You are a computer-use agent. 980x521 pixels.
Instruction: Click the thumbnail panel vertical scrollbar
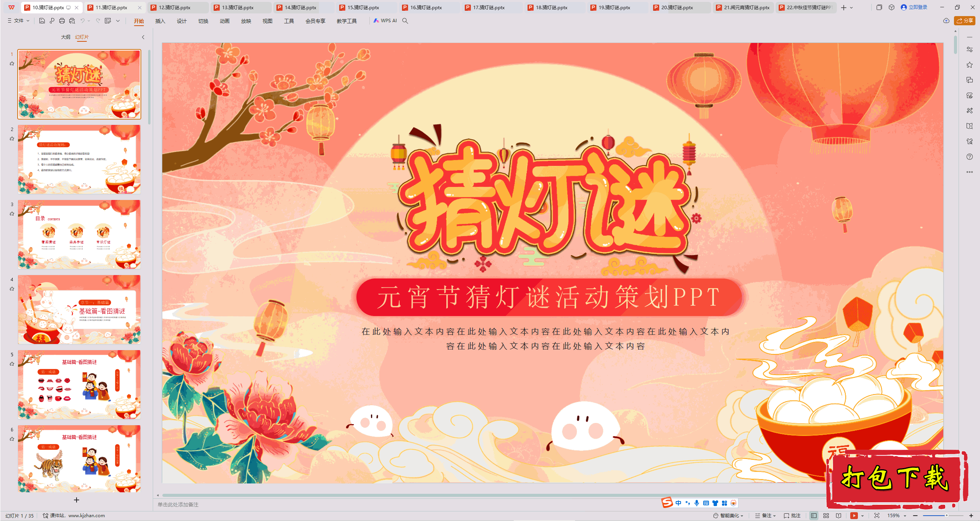[x=149, y=87]
